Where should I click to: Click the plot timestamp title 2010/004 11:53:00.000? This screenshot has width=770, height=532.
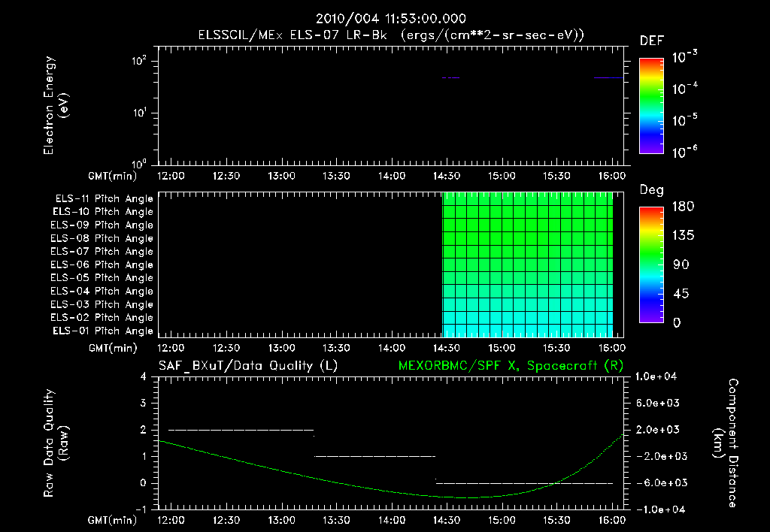(x=390, y=19)
